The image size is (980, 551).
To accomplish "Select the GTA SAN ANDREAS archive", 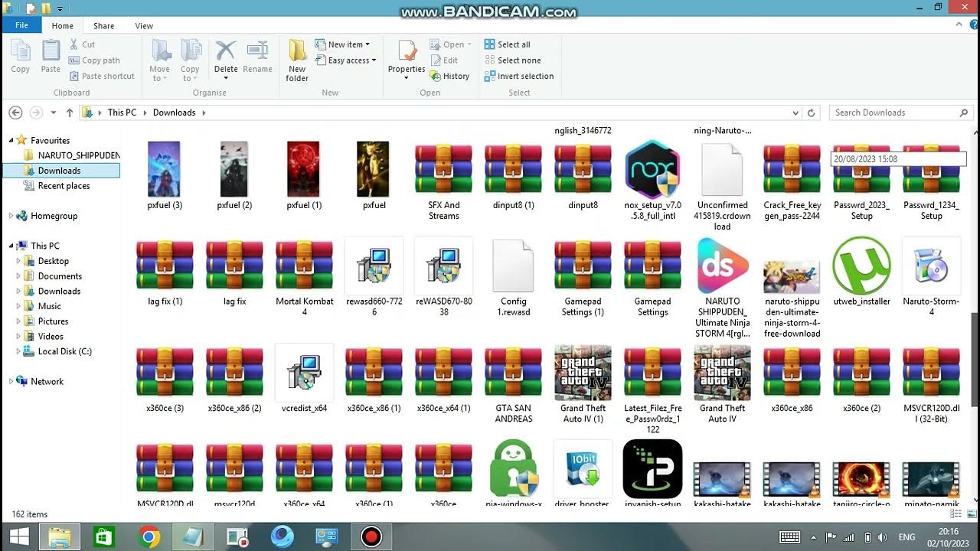I will coord(513,384).
